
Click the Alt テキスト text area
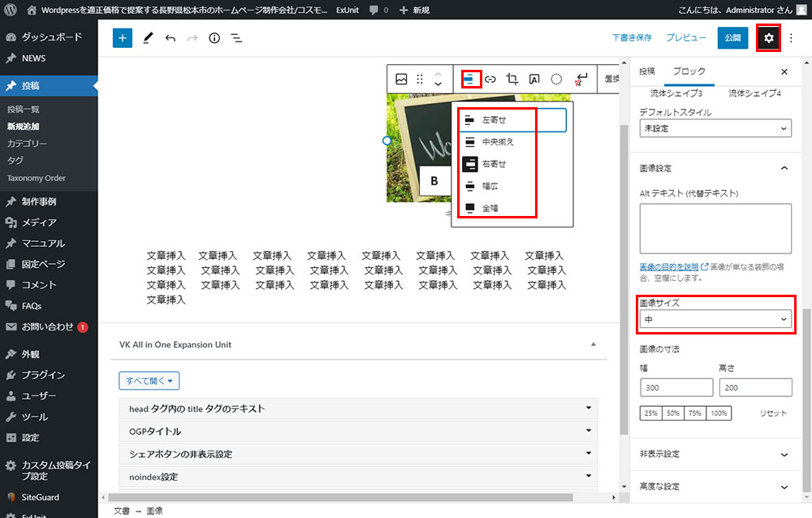(x=715, y=228)
